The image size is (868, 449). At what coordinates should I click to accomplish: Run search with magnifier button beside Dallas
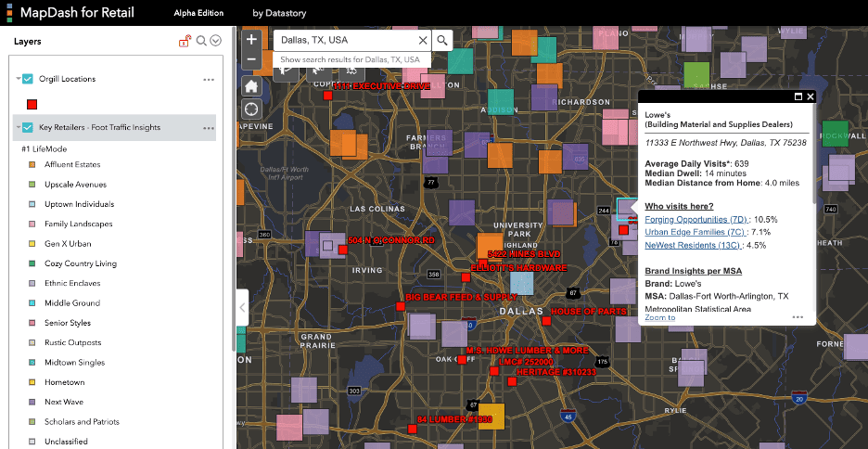click(x=441, y=40)
